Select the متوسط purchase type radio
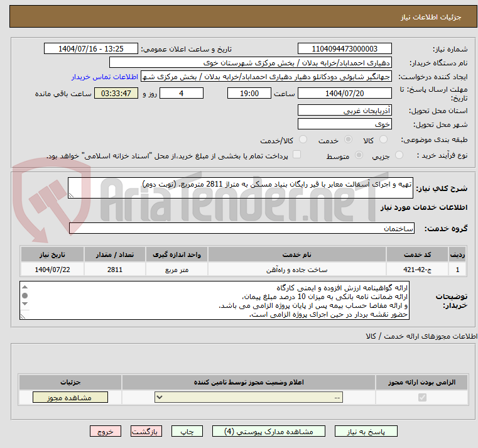 pyautogui.click(x=359, y=156)
